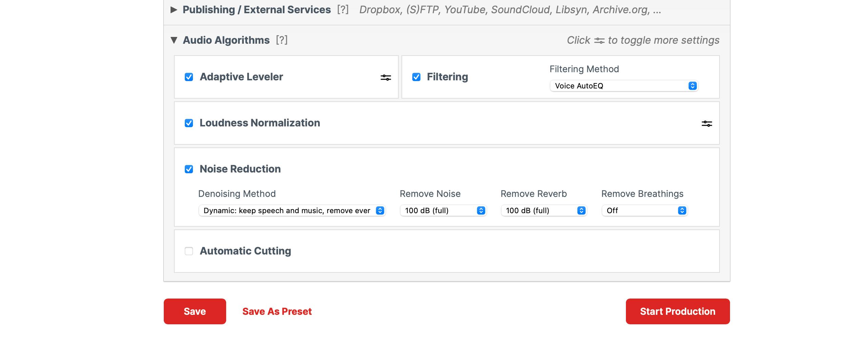Open Adaptive Leveler advanced settings icon
Image resolution: width=868 pixels, height=347 pixels.
point(386,77)
